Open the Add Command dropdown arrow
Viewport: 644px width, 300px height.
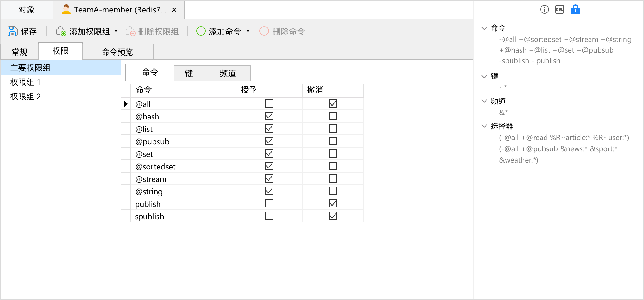[x=248, y=31]
